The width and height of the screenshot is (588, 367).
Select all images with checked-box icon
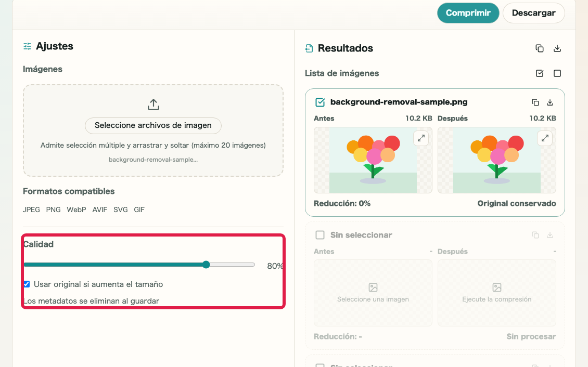pos(539,73)
